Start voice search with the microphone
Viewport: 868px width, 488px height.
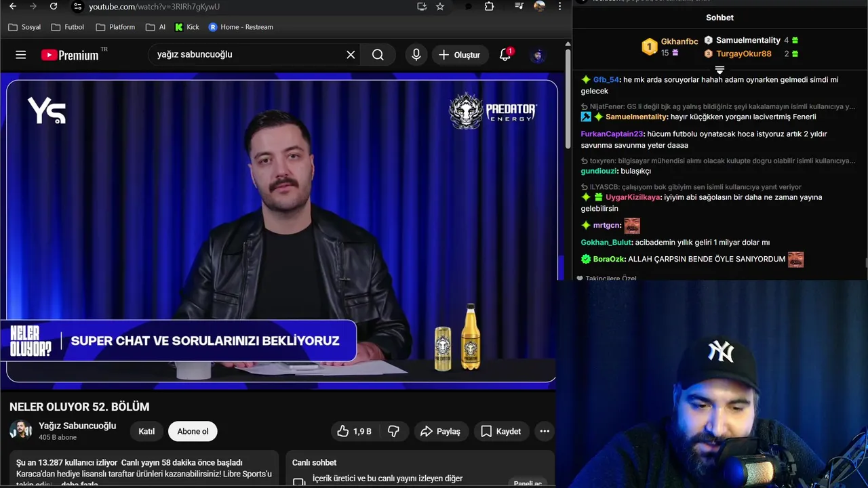416,55
